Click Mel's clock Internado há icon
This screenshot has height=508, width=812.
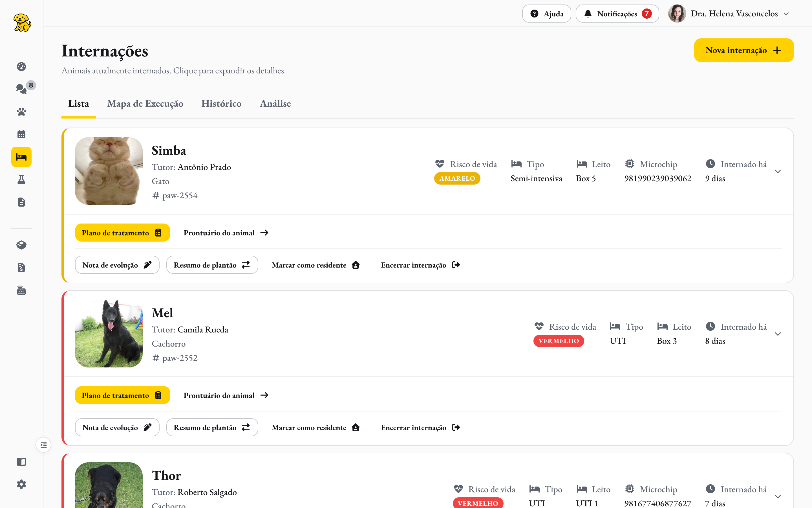click(710, 327)
